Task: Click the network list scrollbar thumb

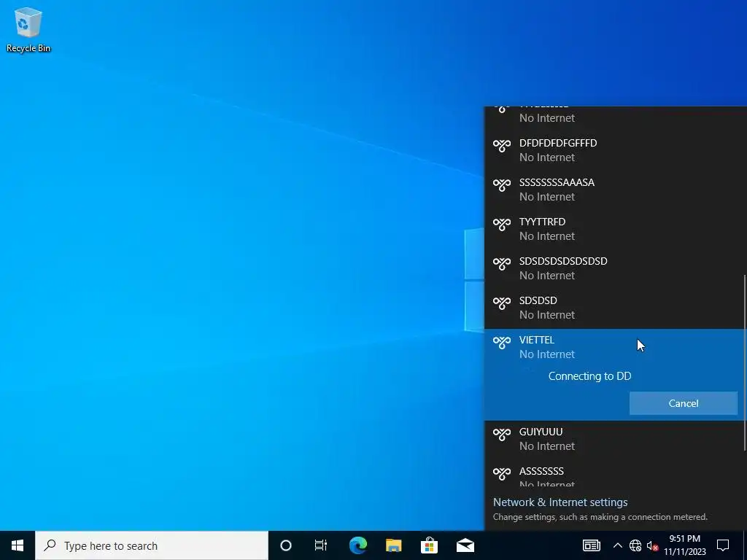Action: point(745,363)
